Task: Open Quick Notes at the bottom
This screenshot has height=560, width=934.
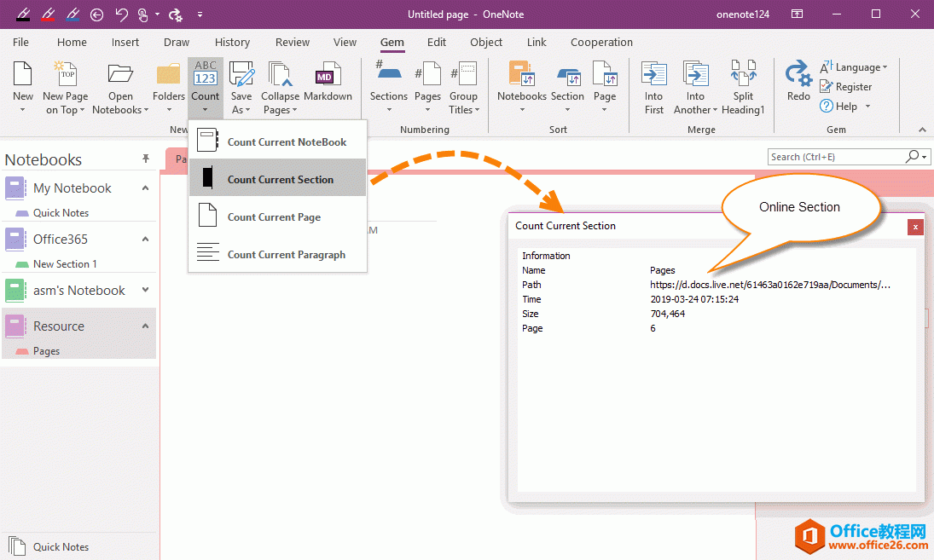Action: [59, 546]
